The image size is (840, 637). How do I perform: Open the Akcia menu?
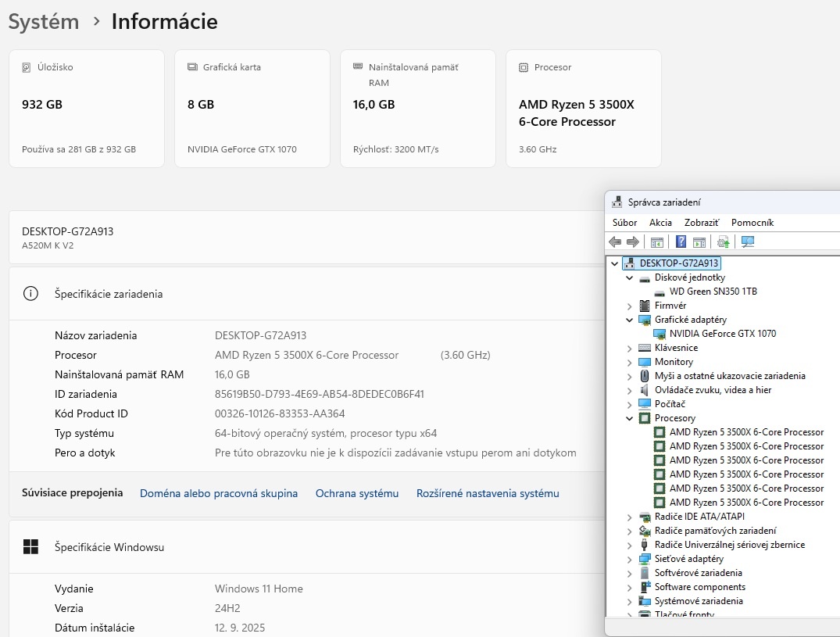coord(660,223)
